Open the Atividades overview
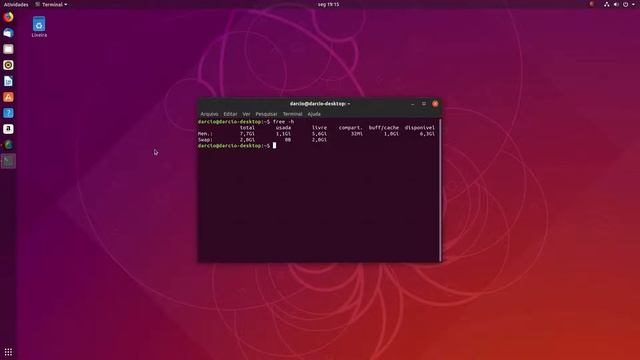The height and width of the screenshot is (360, 640). coord(16,4)
